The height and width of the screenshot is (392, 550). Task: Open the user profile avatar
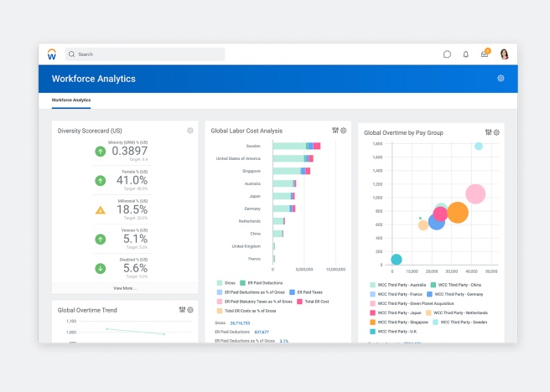[x=505, y=54]
